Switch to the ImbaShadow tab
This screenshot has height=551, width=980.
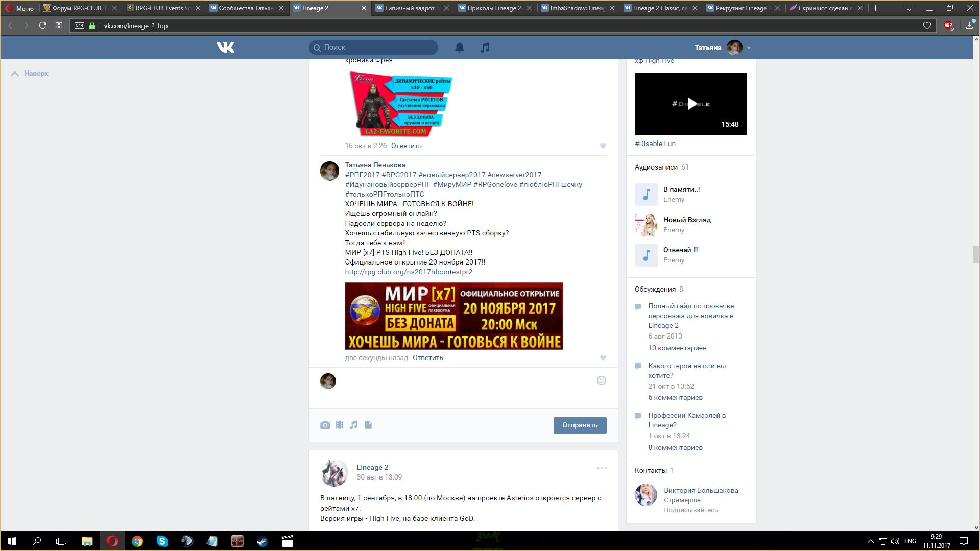578,8
